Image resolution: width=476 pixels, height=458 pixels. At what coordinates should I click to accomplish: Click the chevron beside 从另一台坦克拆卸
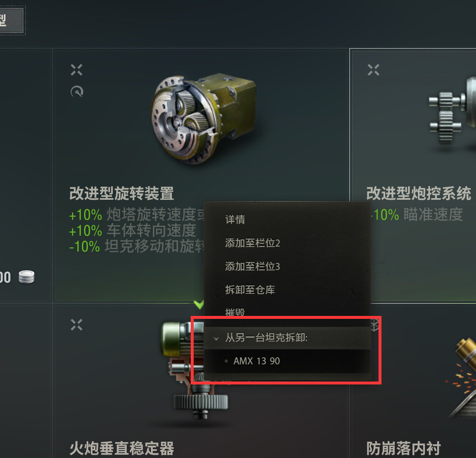point(216,338)
